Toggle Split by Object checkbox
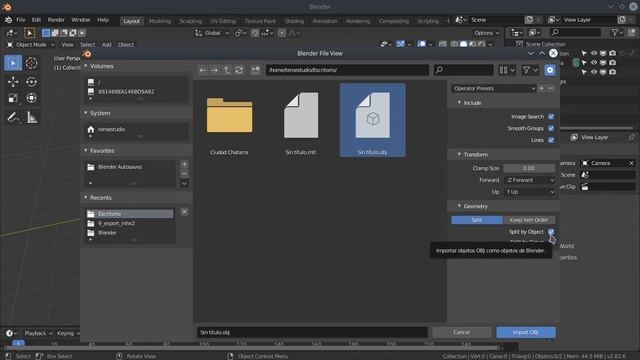 tap(551, 232)
